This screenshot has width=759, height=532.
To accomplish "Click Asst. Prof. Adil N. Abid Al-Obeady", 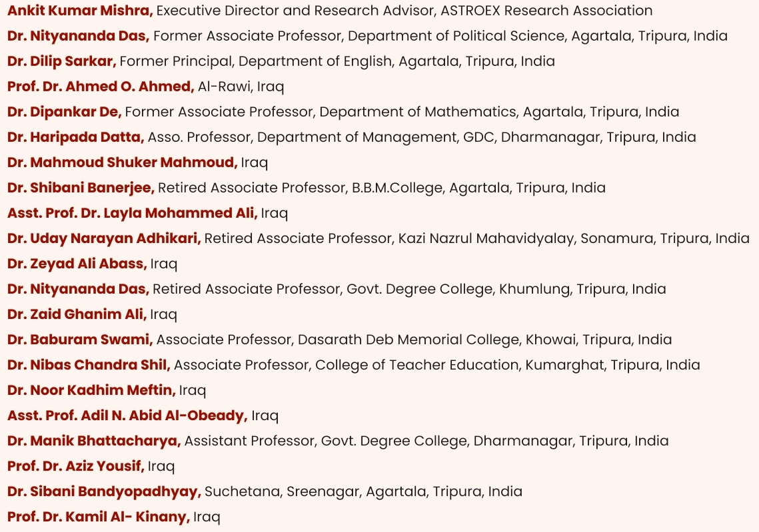I will (x=127, y=415).
